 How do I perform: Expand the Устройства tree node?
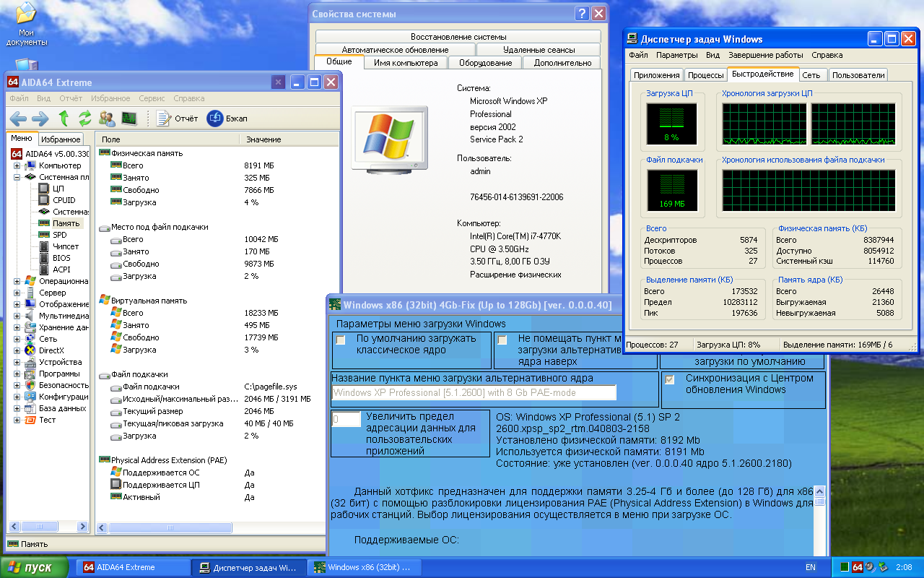pyautogui.click(x=17, y=362)
